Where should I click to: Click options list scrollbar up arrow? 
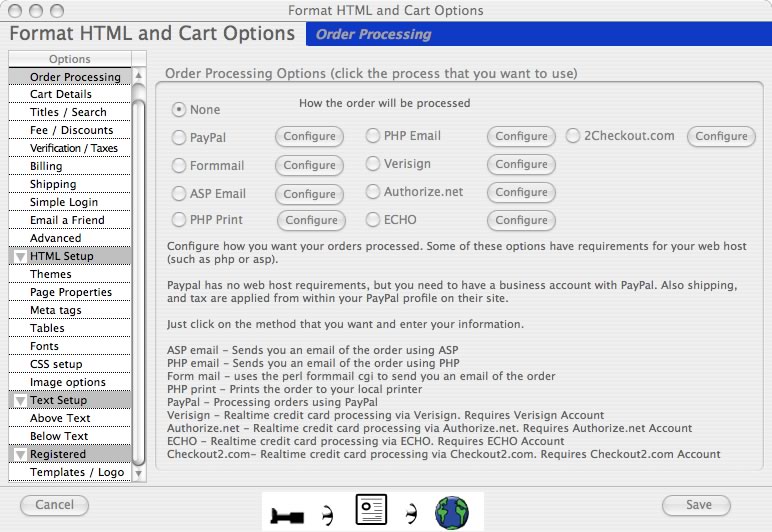click(x=139, y=76)
